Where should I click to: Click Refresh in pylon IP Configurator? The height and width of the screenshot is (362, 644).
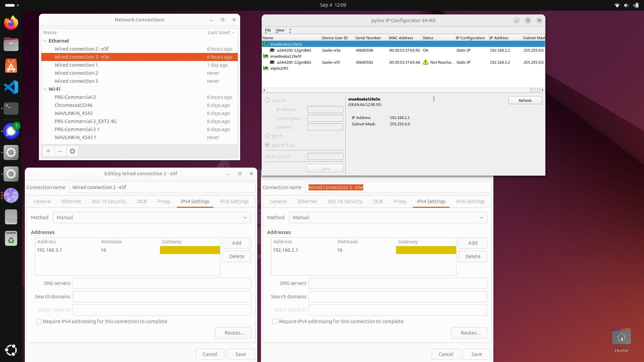coord(525,101)
